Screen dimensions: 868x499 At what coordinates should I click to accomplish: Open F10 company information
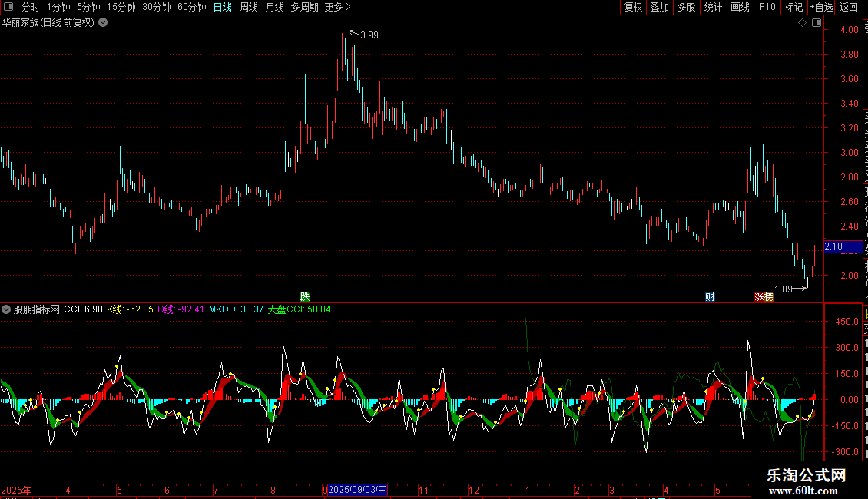point(767,7)
